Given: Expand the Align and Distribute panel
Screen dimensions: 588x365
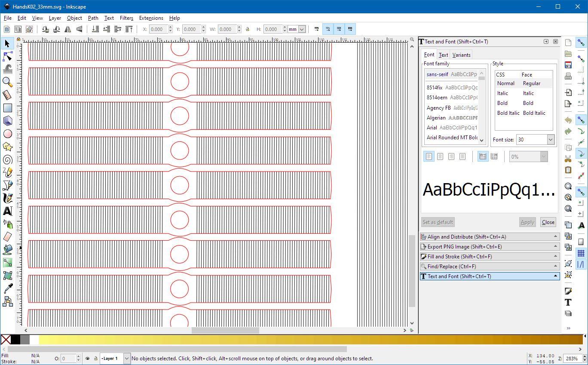Looking at the screenshot, I should (490, 237).
